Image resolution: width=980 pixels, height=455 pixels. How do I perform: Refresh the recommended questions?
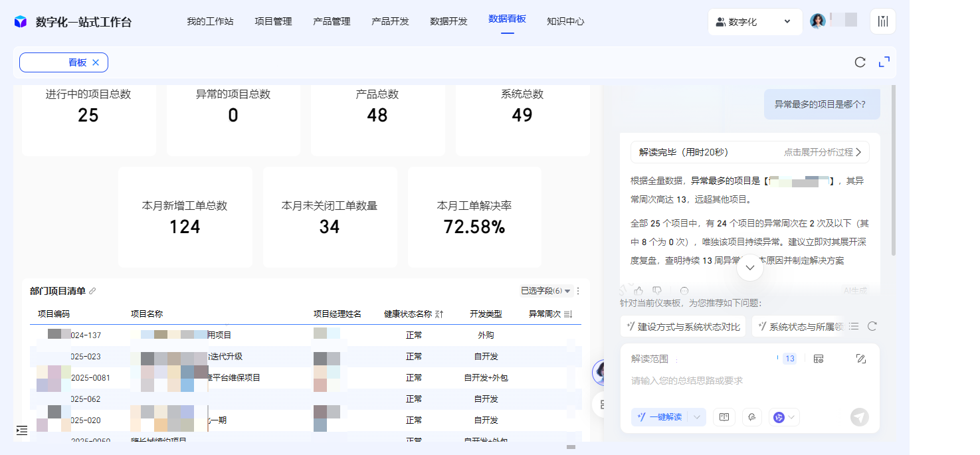point(872,326)
